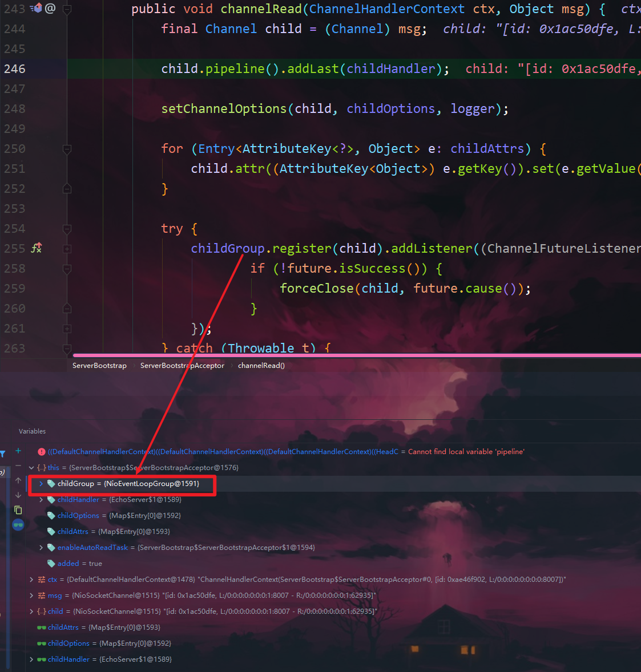Collapse the 'this' variable node
The width and height of the screenshot is (641, 672).
31,468
